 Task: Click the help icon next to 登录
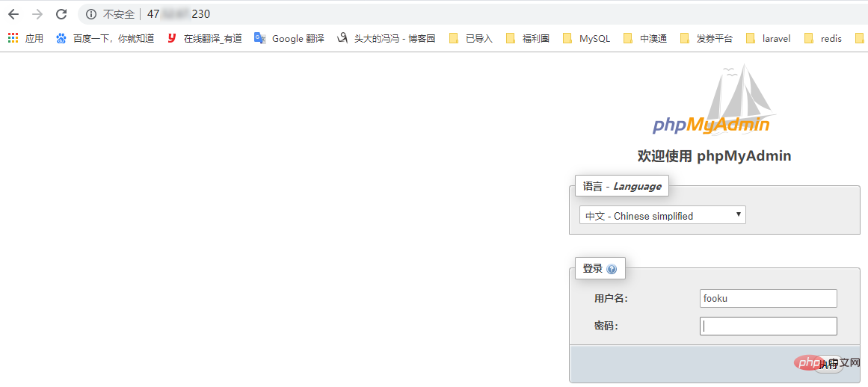pos(611,269)
